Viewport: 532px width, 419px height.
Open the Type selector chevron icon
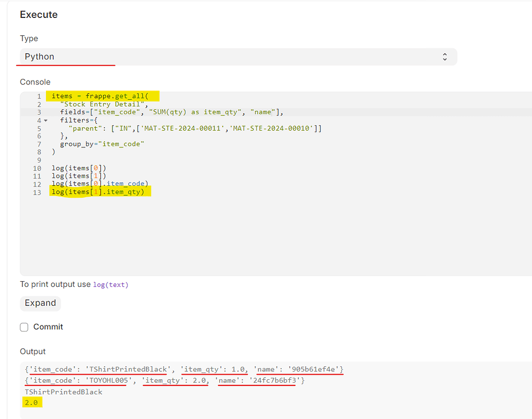tap(445, 57)
